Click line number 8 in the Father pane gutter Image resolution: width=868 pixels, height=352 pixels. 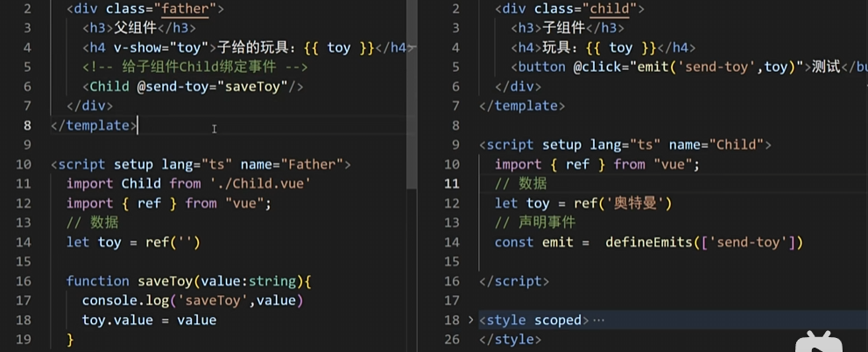27,125
